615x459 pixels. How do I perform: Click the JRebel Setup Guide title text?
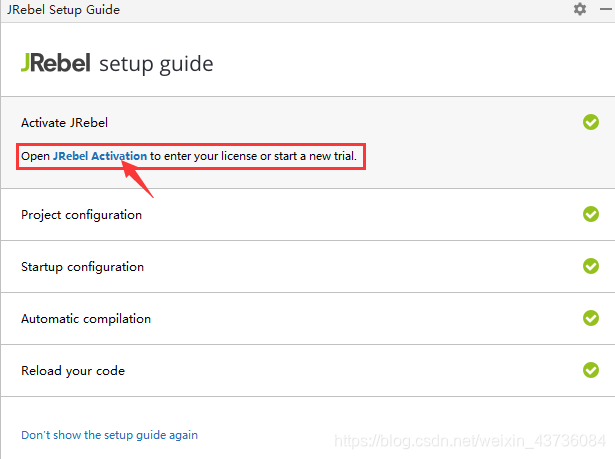pos(63,9)
